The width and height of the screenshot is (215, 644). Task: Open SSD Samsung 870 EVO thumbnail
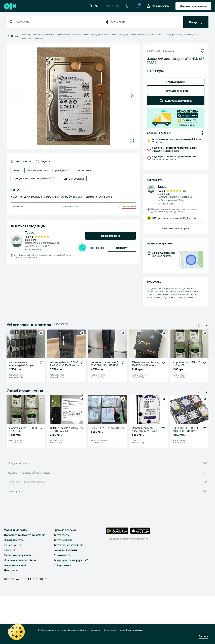coord(148,344)
